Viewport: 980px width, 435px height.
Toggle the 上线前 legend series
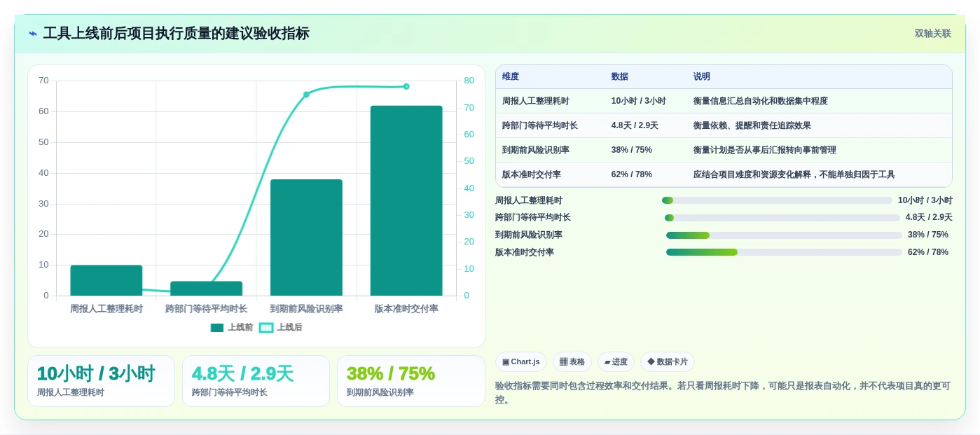(232, 327)
